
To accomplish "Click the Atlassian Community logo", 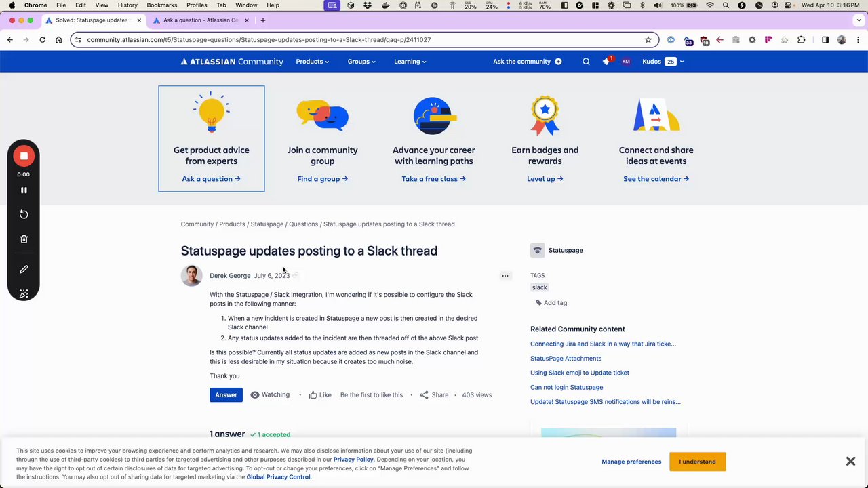I will pyautogui.click(x=232, y=62).
